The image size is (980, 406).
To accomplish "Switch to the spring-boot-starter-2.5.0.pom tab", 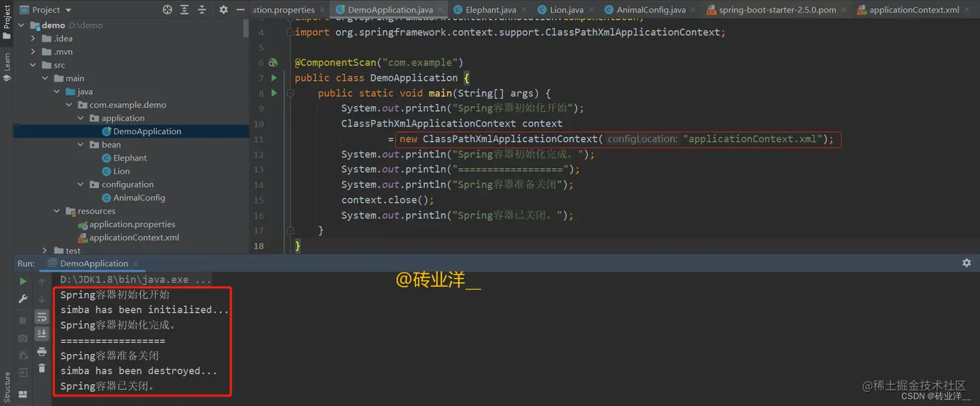I will click(777, 10).
